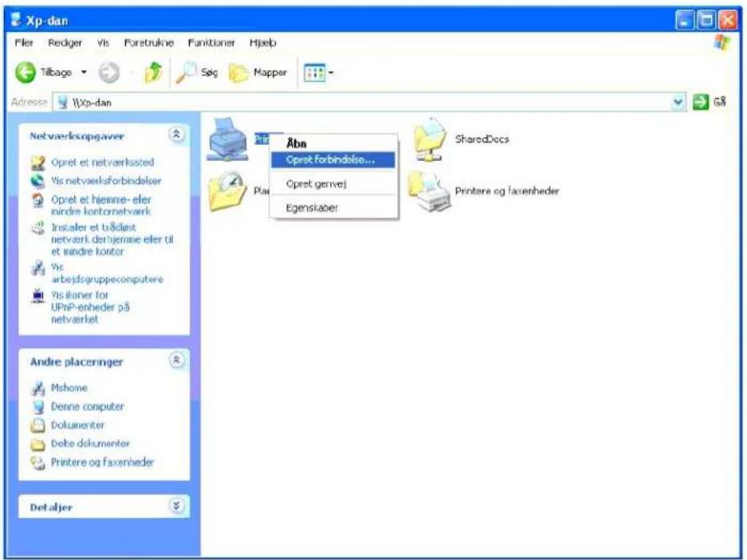
Task: Go up one folder level icon
Action: (153, 72)
